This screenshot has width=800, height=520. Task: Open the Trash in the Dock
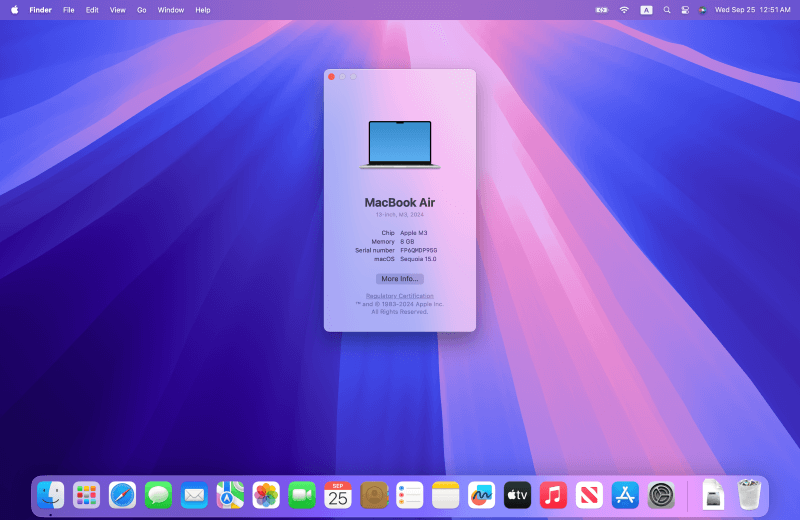click(x=749, y=494)
